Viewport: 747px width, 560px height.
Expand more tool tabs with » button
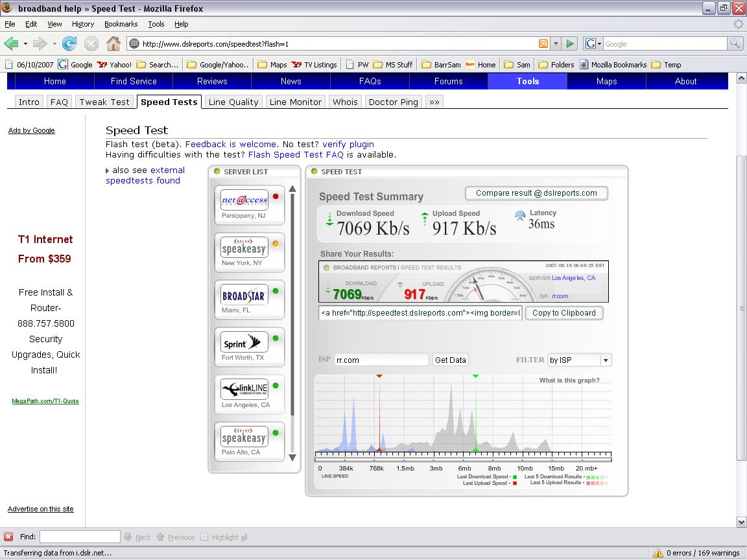pos(434,102)
